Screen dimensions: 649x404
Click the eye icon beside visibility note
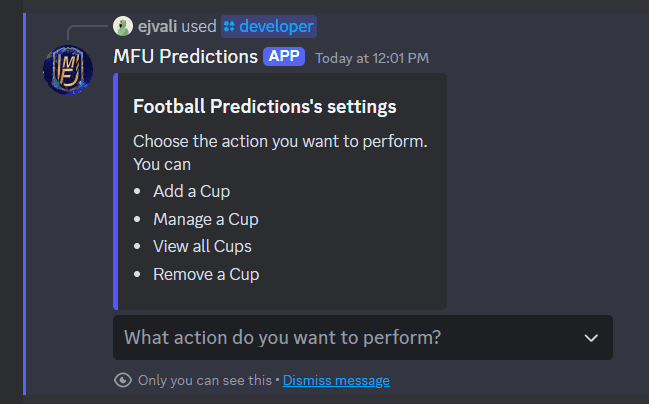(123, 380)
